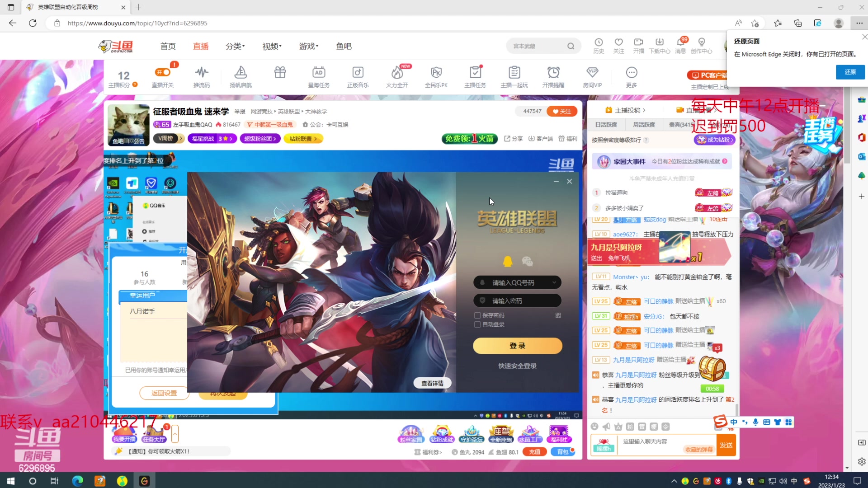Focus the 请输入密码 password field
The height and width of the screenshot is (488, 868).
pos(517,300)
